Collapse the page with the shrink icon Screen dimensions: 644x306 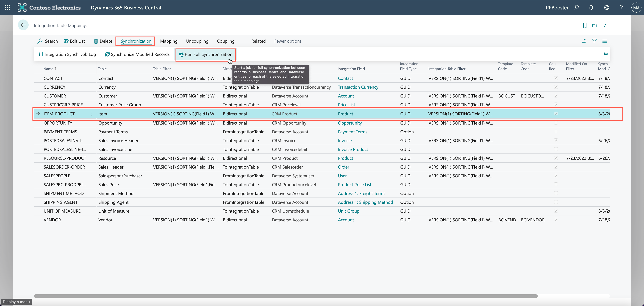click(605, 25)
